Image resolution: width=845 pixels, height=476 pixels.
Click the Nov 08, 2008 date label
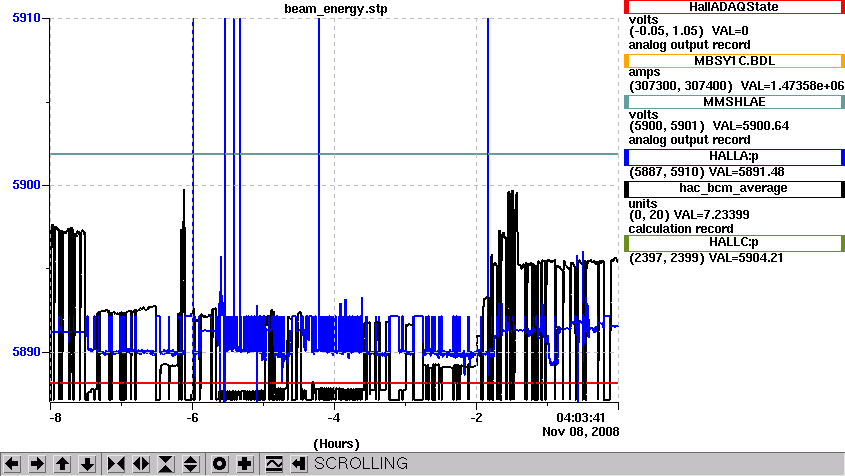tap(580, 432)
